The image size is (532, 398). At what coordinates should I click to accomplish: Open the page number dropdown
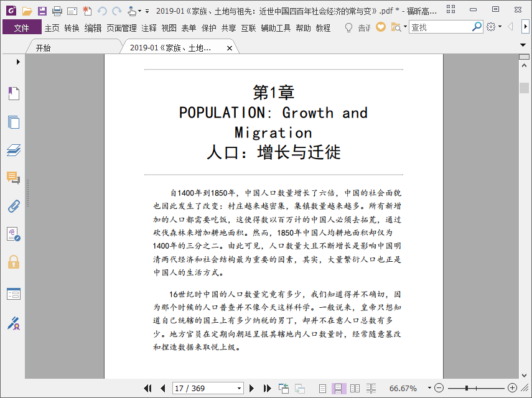(x=239, y=389)
